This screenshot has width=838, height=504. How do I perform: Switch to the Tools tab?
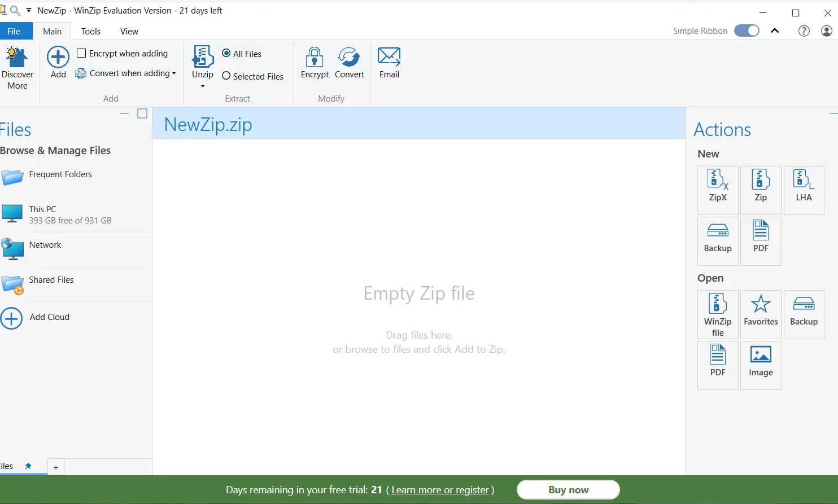click(x=90, y=32)
